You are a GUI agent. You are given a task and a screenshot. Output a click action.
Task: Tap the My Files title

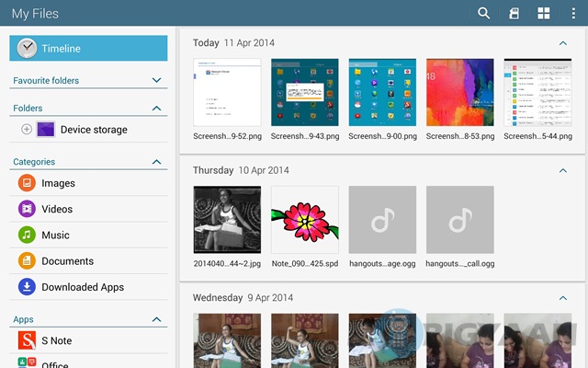pos(35,14)
